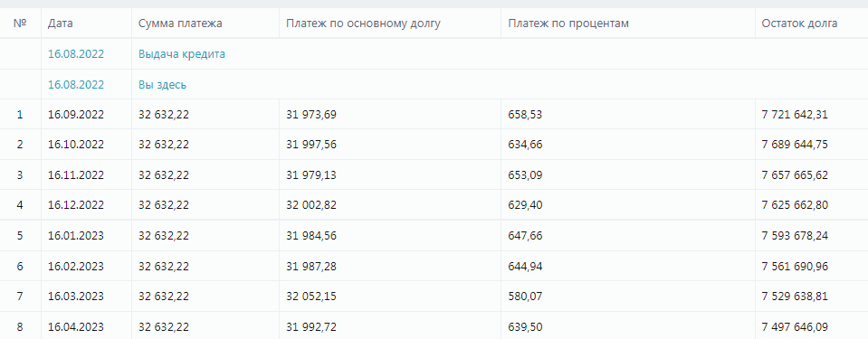The height and width of the screenshot is (339, 868).
Task: Click principal payment 32 052,15 cell
Action: point(311,296)
